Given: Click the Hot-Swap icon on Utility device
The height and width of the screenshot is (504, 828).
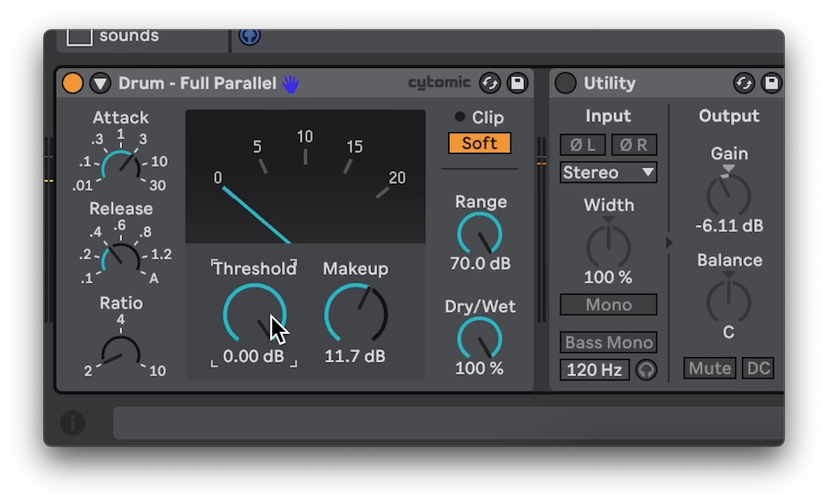Looking at the screenshot, I should (743, 83).
